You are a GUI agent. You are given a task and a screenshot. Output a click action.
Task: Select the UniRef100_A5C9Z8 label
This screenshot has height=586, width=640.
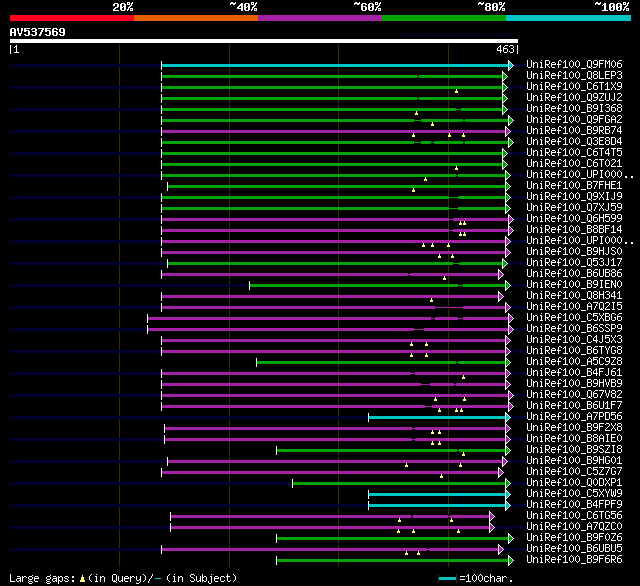tap(574, 362)
